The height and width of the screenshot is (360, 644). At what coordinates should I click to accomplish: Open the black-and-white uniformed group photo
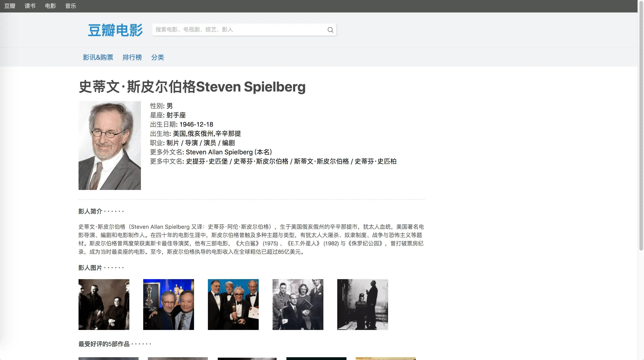[x=298, y=305]
